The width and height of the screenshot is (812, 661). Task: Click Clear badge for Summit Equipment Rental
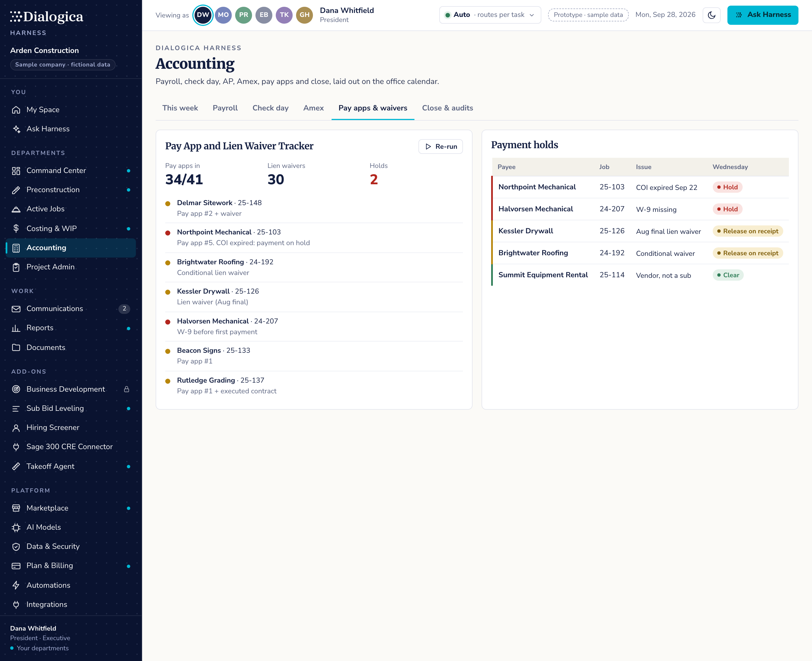coord(728,275)
